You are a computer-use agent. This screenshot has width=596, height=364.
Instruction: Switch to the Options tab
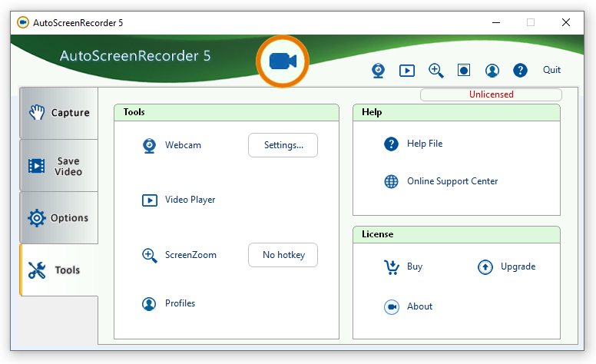click(59, 218)
